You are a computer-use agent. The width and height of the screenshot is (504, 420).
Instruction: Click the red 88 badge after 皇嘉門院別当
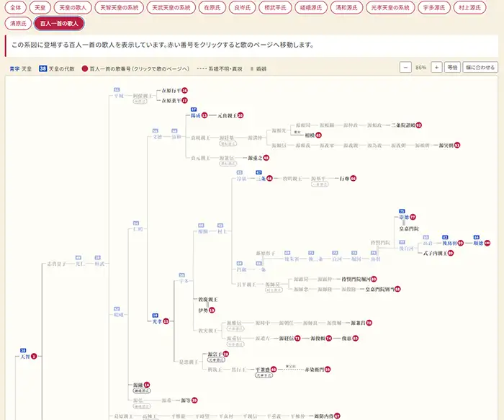(x=397, y=289)
